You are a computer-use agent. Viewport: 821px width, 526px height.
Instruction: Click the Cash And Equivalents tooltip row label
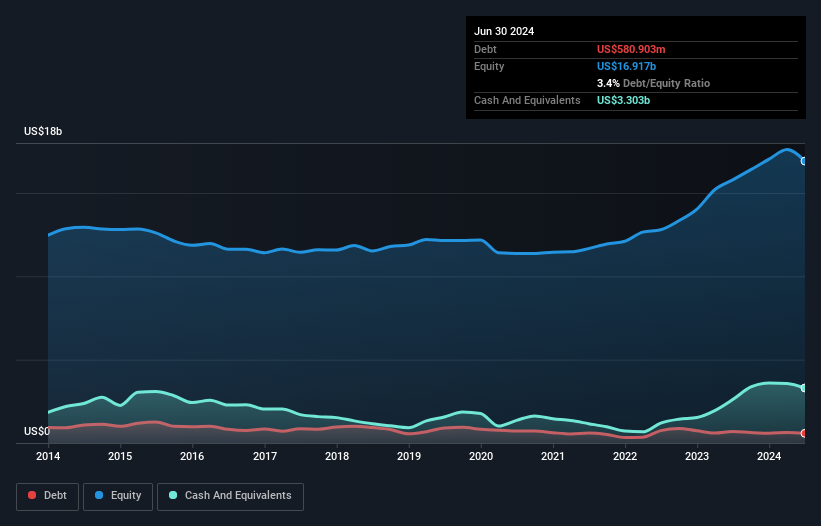pyautogui.click(x=527, y=100)
